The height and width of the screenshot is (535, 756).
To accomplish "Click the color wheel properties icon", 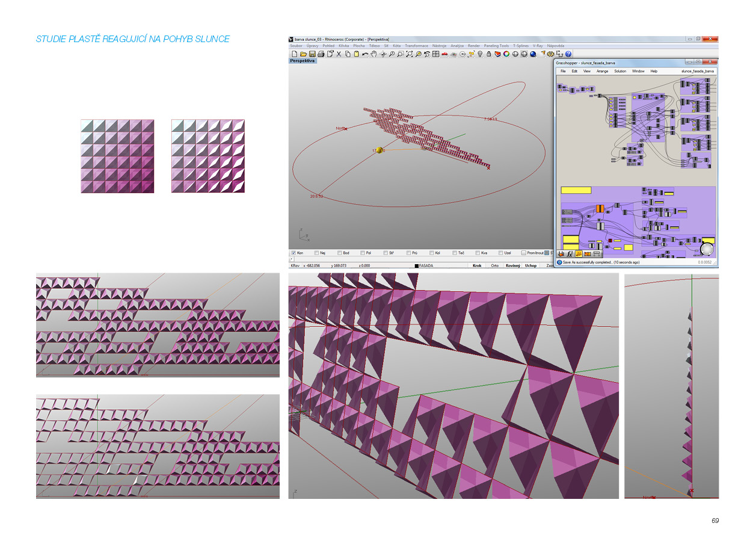I will tap(506, 54).
